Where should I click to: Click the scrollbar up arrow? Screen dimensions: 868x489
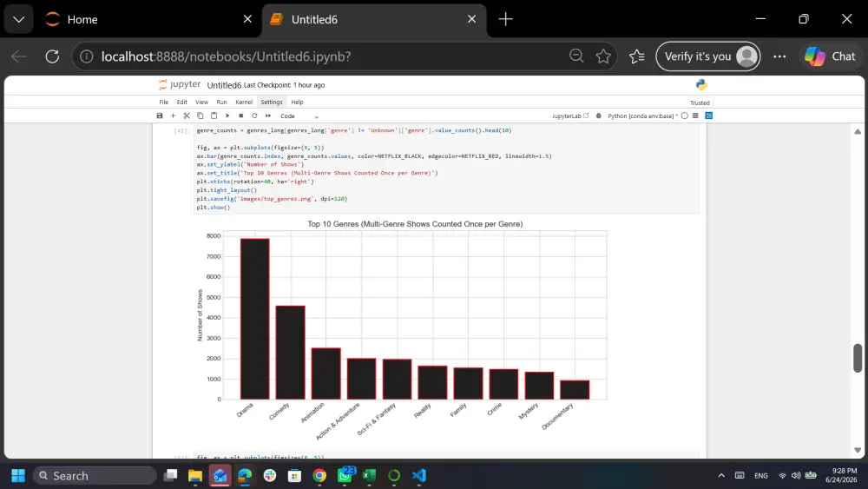point(858,131)
